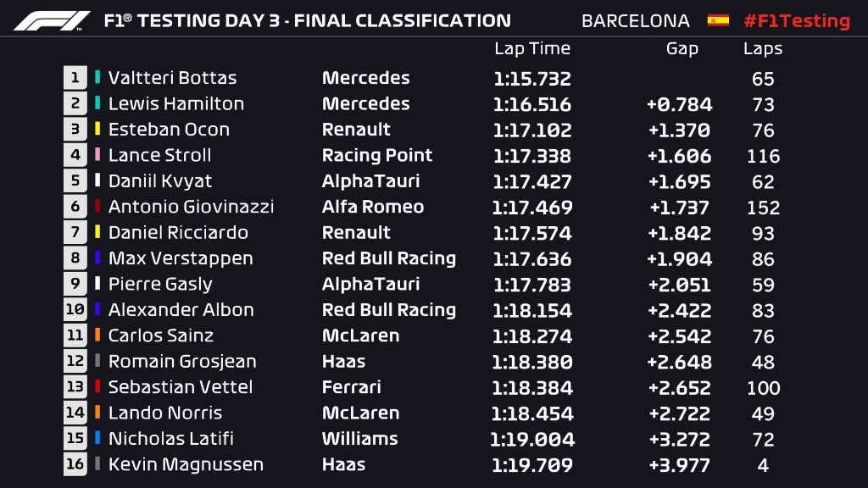Select driver name Valtteri Bottas
Image resolution: width=868 pixels, height=488 pixels.
(x=172, y=77)
